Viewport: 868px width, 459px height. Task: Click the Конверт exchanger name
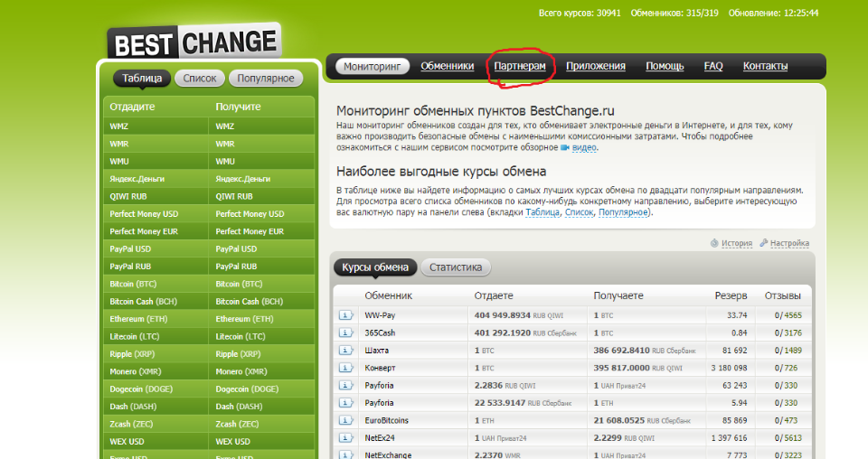pyautogui.click(x=380, y=368)
